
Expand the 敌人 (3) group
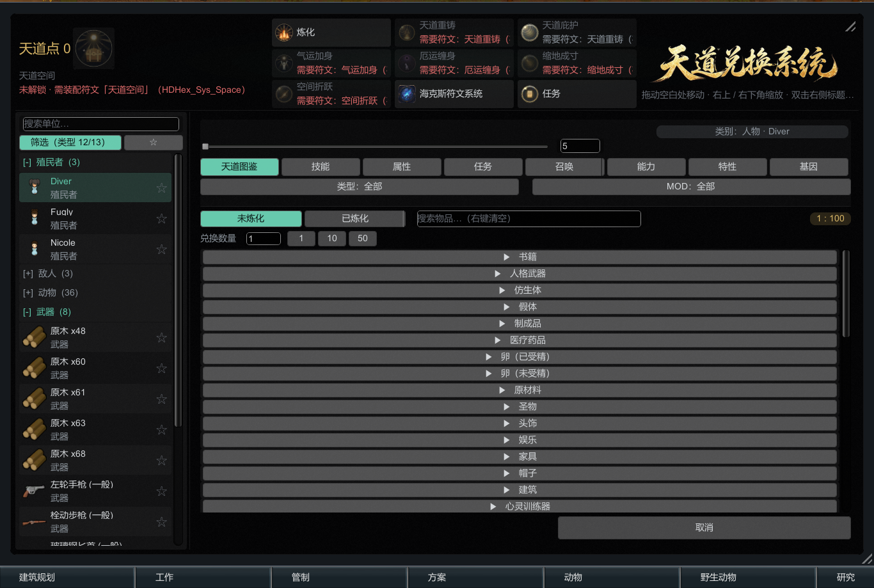tap(48, 273)
